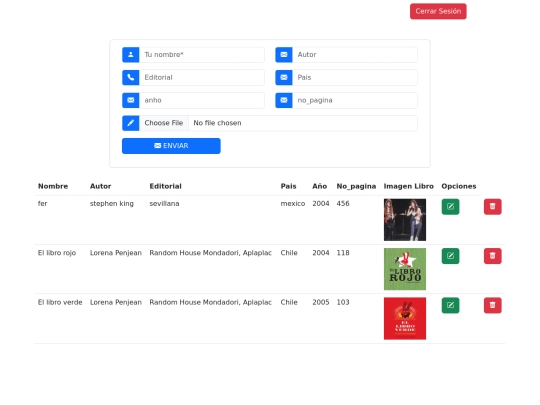Click the envelope icon beside Pais field
This screenshot has height=405, width=540.
[x=284, y=77]
